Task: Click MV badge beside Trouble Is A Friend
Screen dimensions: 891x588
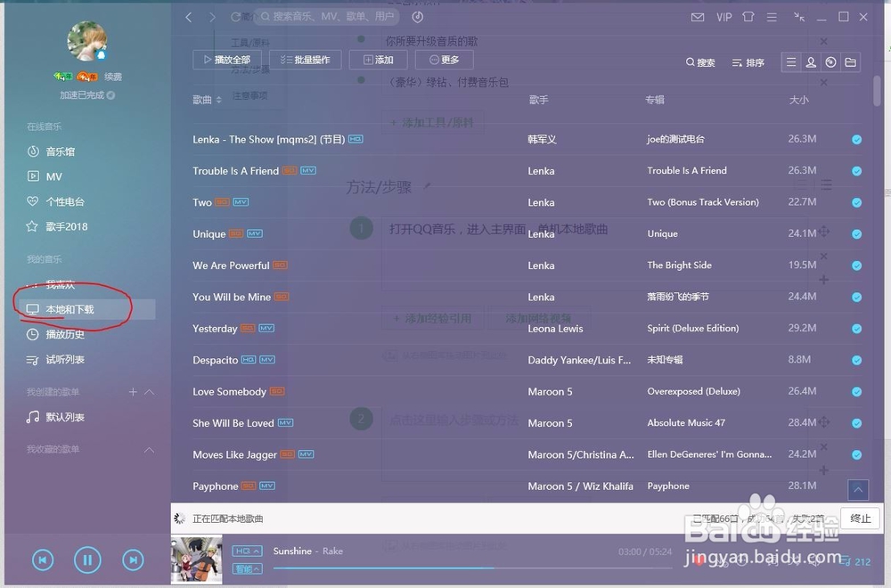Action: [x=308, y=170]
